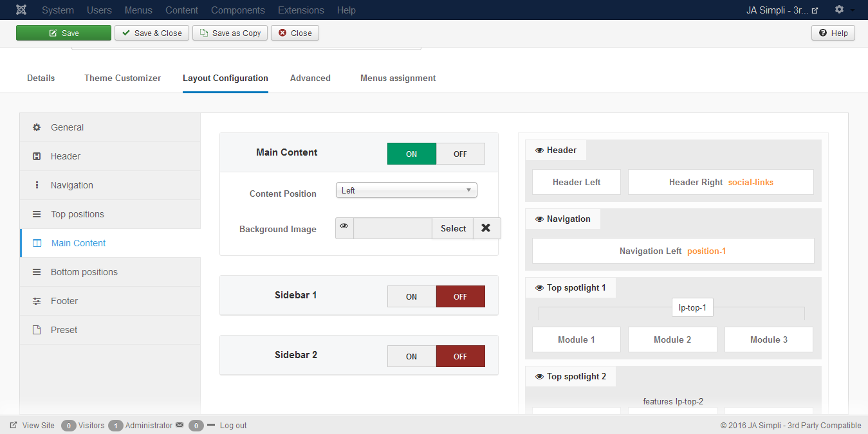Switch Sidebar 2 to ON
Screen dimensions: 868x434
(x=412, y=356)
